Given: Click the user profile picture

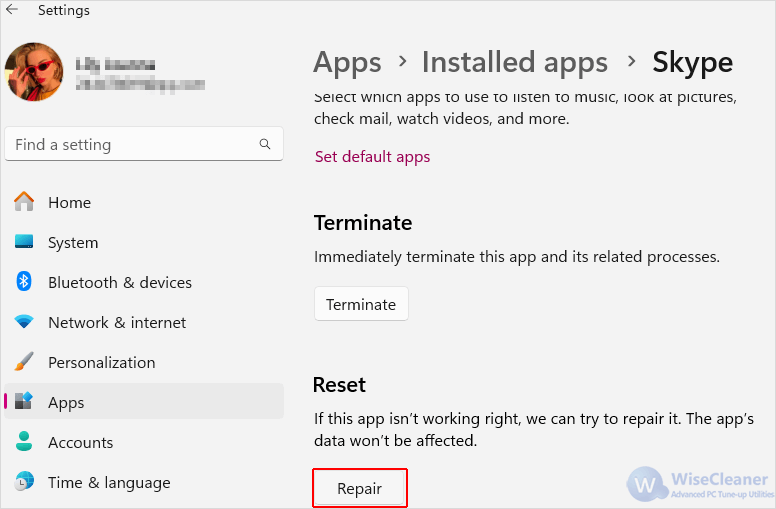Looking at the screenshot, I should tap(34, 72).
